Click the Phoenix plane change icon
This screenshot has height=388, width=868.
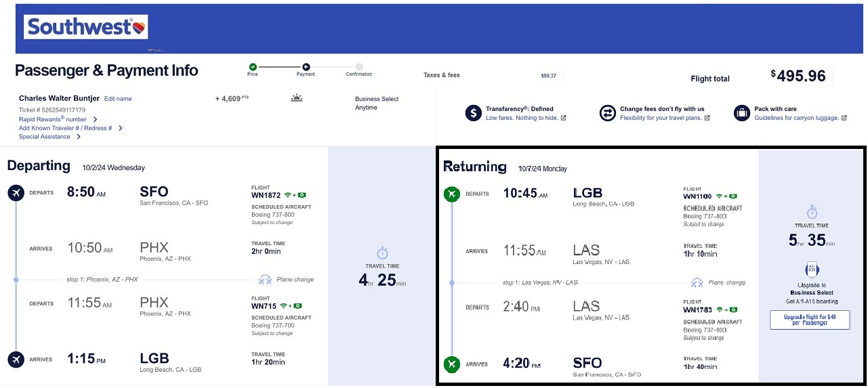click(x=265, y=279)
